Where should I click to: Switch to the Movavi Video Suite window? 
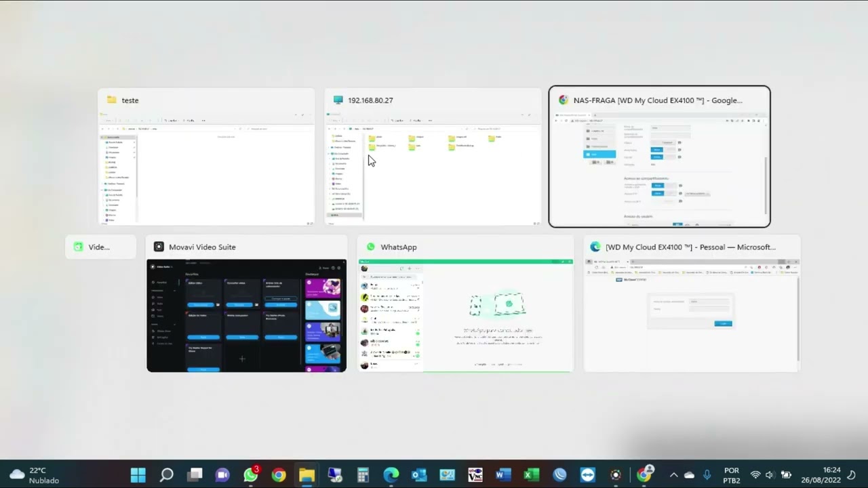click(x=246, y=304)
